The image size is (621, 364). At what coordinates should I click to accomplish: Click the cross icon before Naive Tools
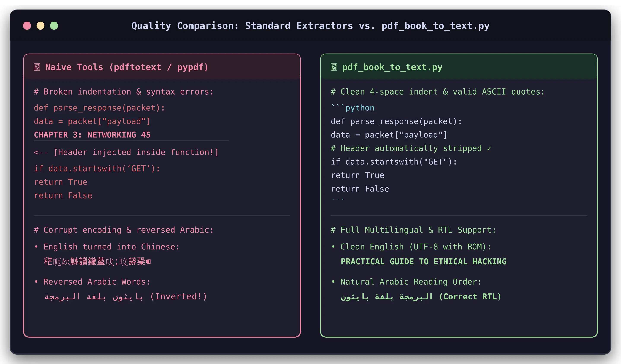pos(37,67)
